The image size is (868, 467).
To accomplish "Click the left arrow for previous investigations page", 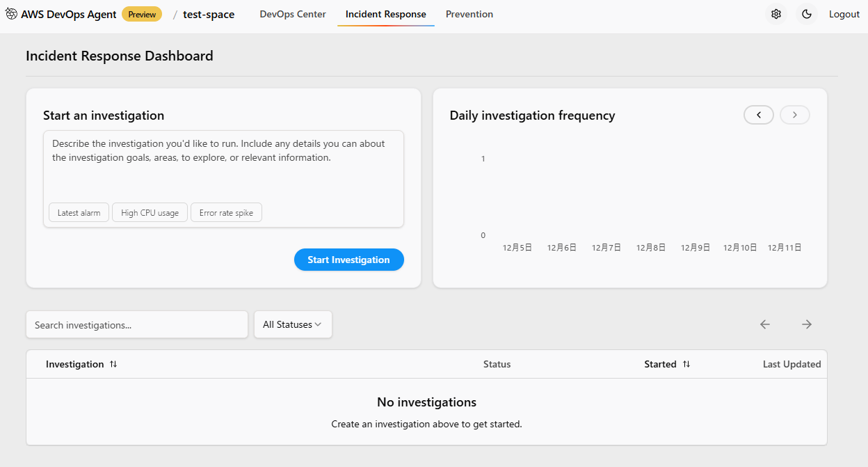I will click(765, 324).
